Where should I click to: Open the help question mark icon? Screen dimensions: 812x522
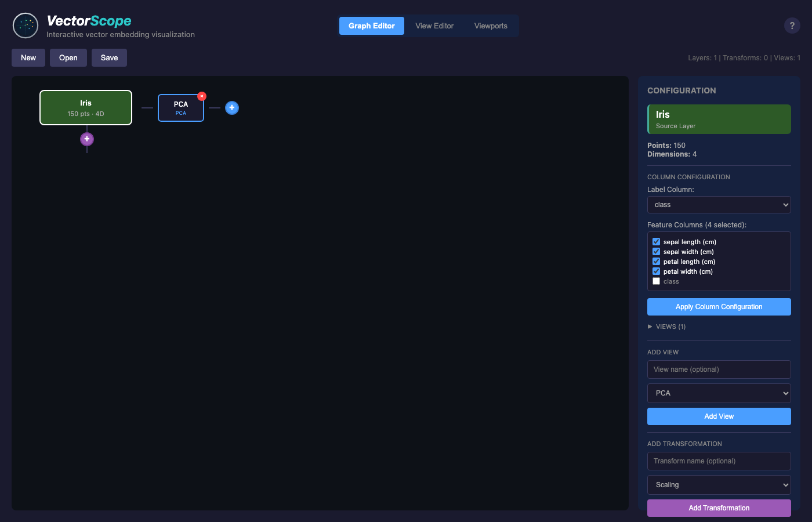coord(792,26)
